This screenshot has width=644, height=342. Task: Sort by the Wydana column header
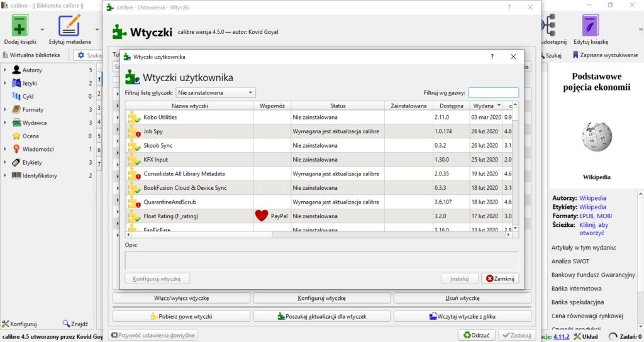pyautogui.click(x=486, y=106)
